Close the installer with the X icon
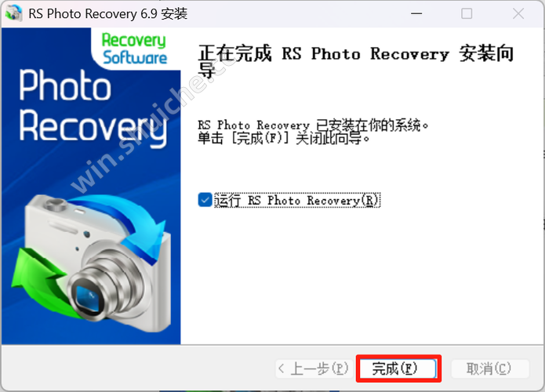The height and width of the screenshot is (392, 545). click(518, 13)
